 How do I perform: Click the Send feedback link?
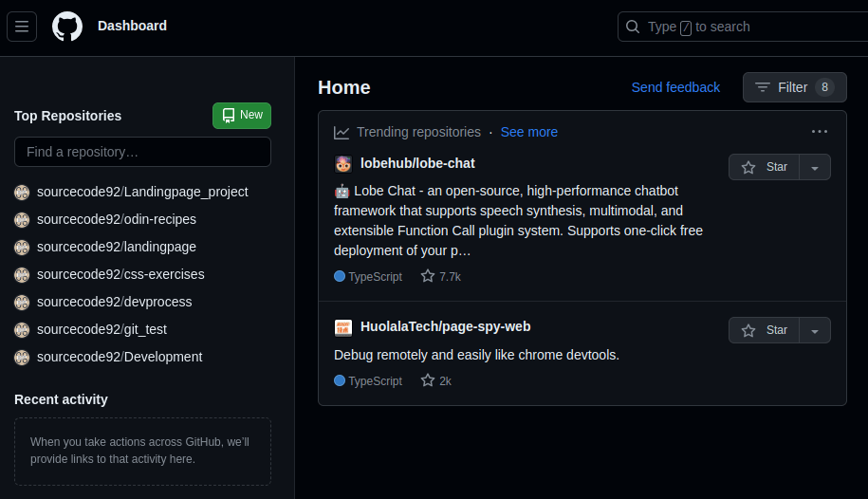[675, 87]
